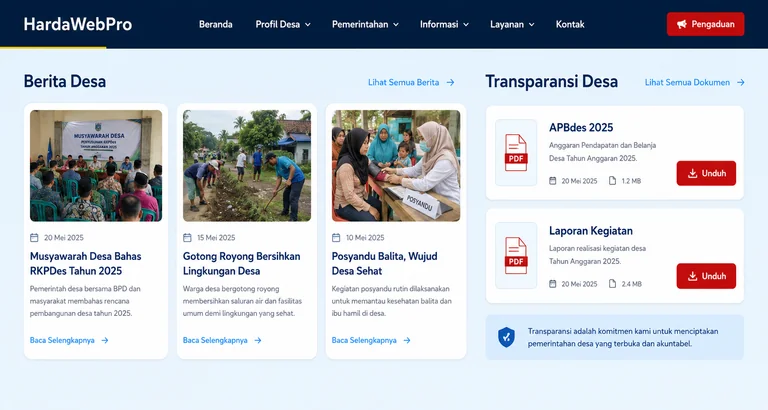Image resolution: width=768 pixels, height=410 pixels.
Task: Open the Gotong Royong cleanup photo
Action: 247,166
